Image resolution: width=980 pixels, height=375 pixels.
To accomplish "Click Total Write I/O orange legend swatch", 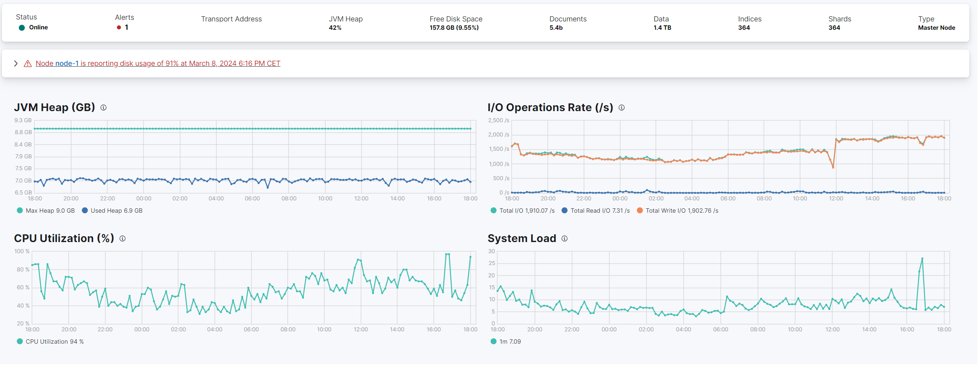I will (640, 211).
